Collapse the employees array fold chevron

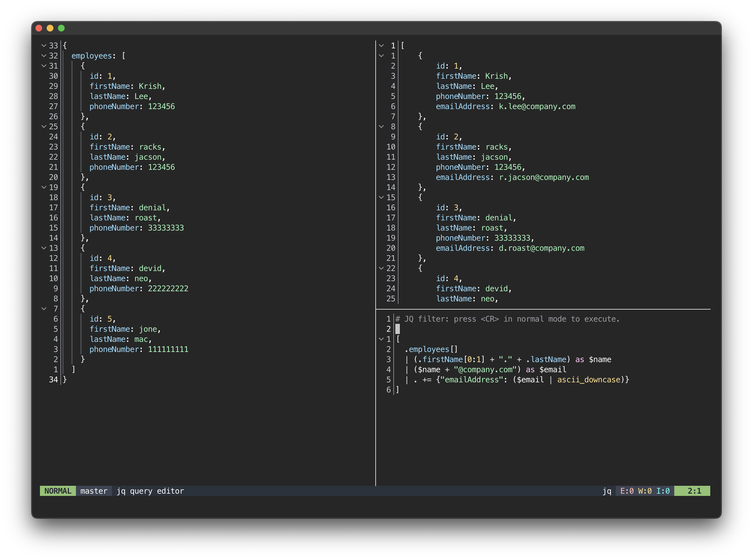point(44,56)
